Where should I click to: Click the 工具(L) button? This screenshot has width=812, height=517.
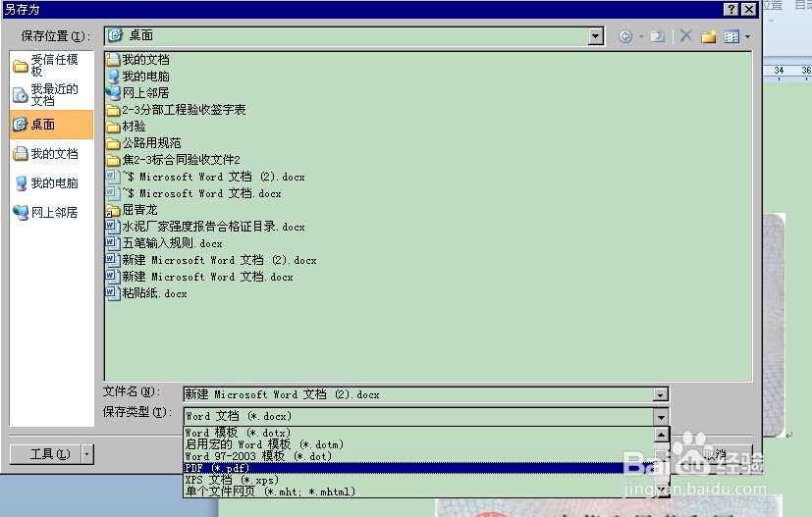pos(45,454)
